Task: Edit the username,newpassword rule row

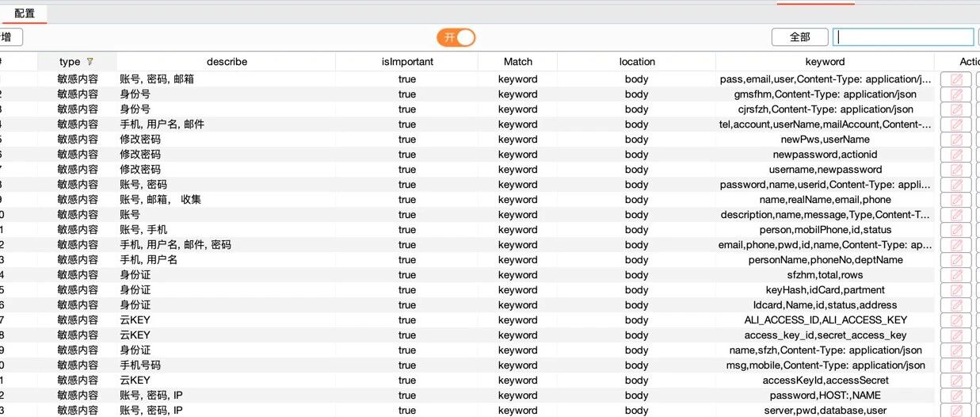Action: point(956,170)
